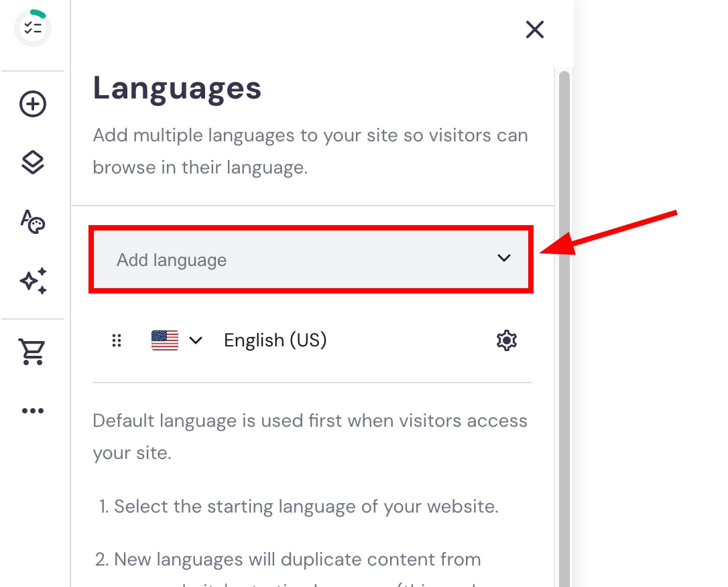The height and width of the screenshot is (587, 728).
Task: Open the onboarding checklist progress icon
Action: coord(32,27)
